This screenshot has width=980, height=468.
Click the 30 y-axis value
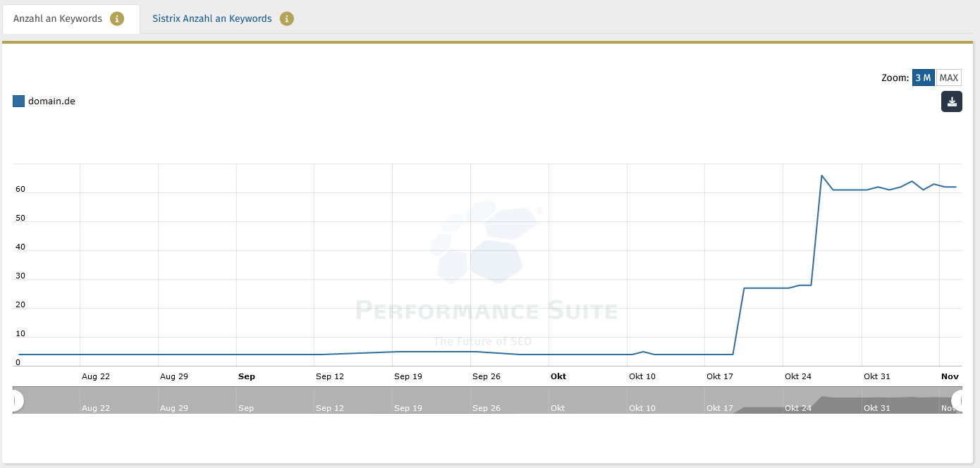click(20, 276)
